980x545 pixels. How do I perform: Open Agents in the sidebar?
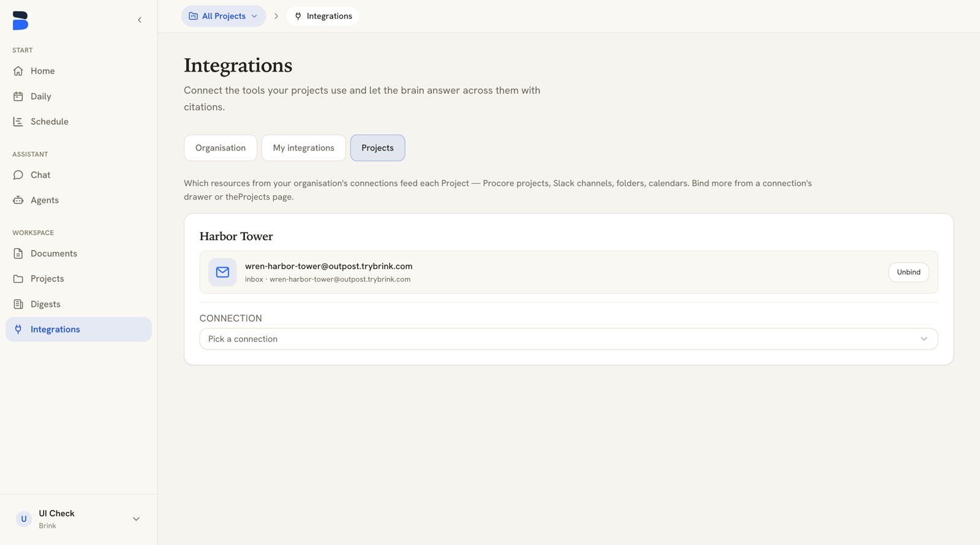[78, 200]
